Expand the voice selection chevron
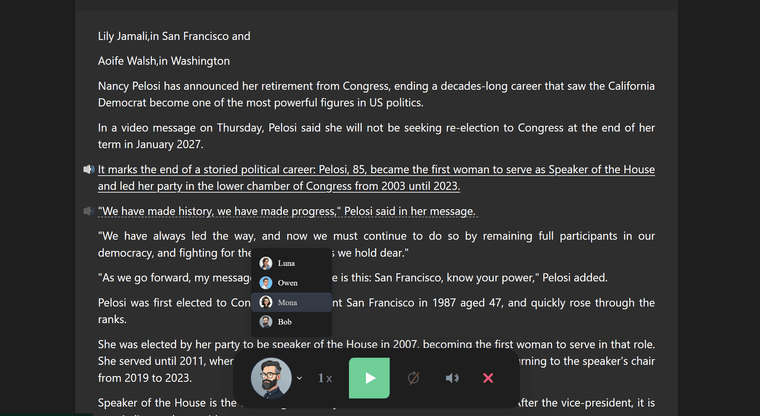Screen dimensions: 760x416 299,378
